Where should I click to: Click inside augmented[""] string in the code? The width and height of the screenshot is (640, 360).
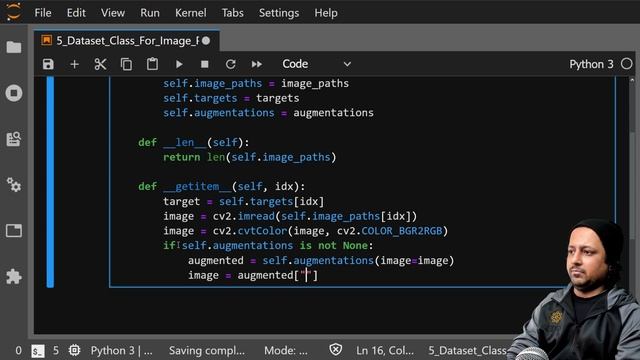click(306, 275)
